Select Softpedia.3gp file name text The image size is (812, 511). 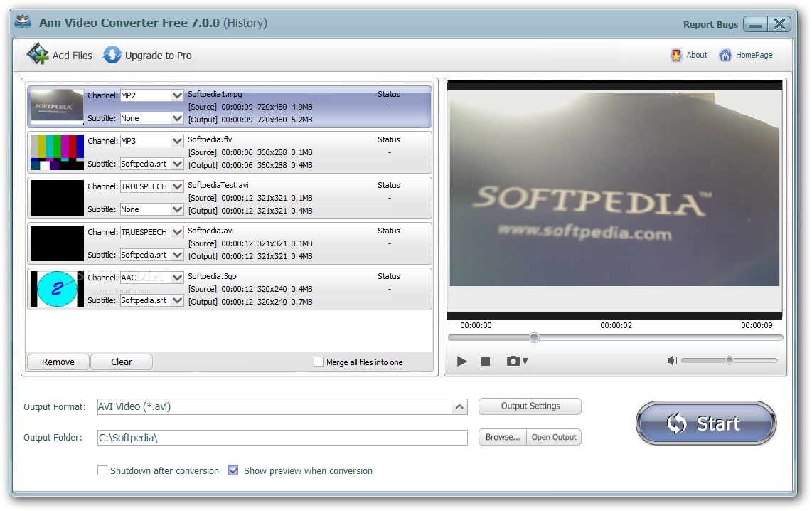pyautogui.click(x=212, y=276)
